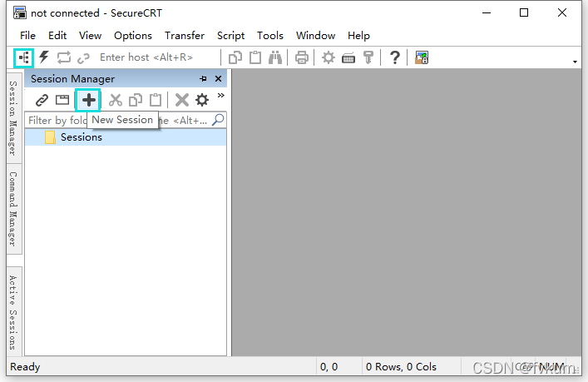Toggle the Session Manager toolbar icon
Screen dimensions: 588x382
click(23, 57)
